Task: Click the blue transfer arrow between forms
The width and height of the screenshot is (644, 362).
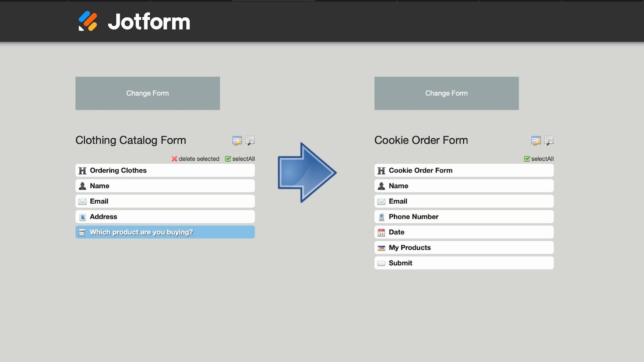Action: (307, 172)
